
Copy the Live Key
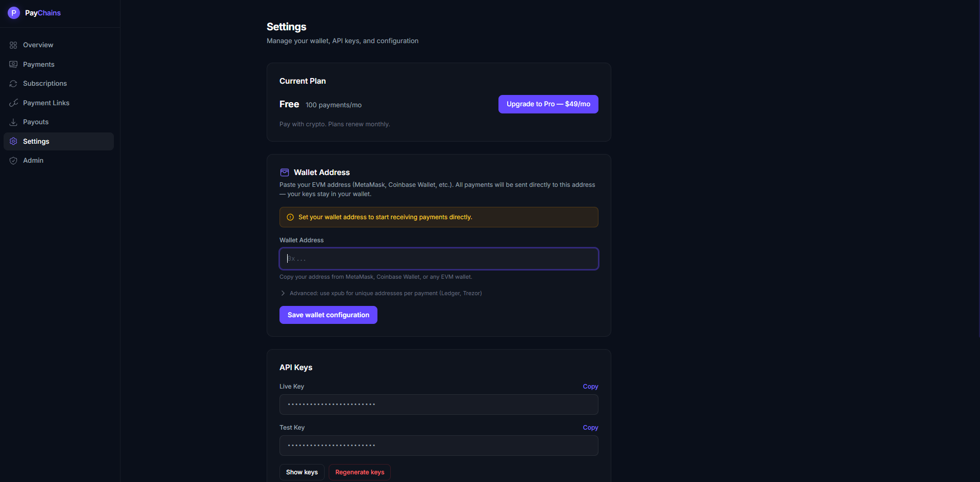click(x=590, y=386)
